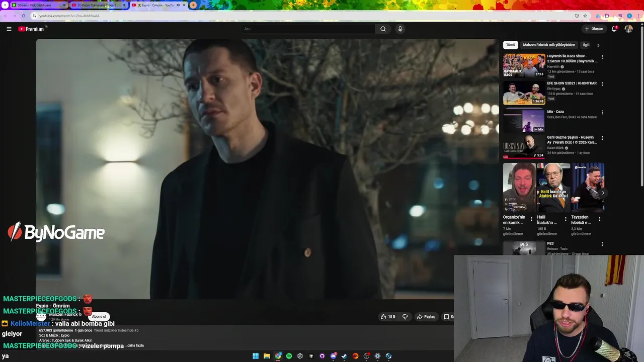Open Halil İnalcık Atatürk short thumbnail
644x362 pixels.
[553, 187]
